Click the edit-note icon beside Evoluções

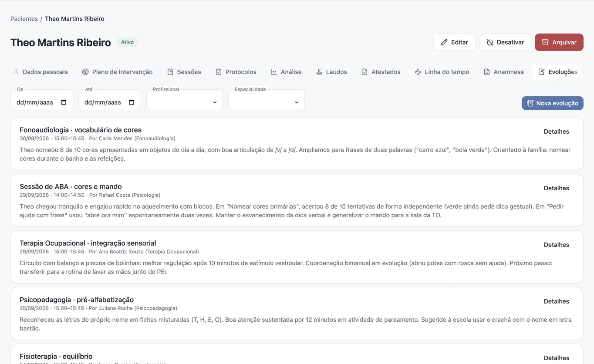(542, 72)
